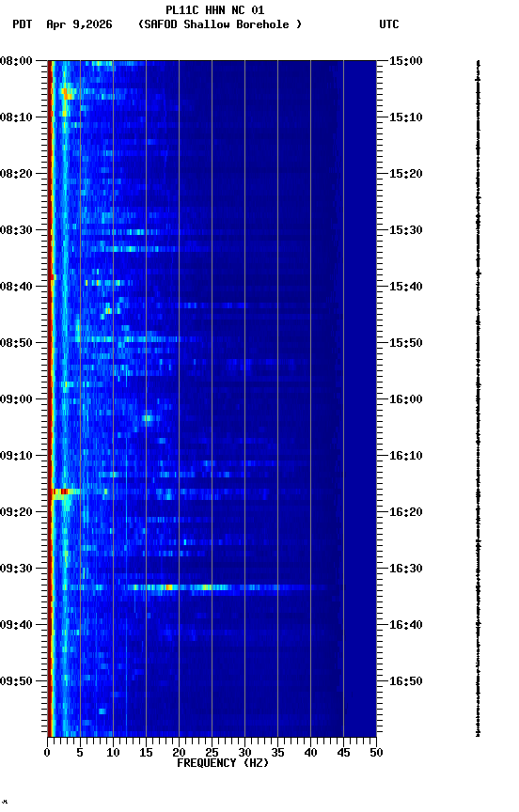
Task: Click the 15:10 UTC time label
Action: click(x=406, y=117)
